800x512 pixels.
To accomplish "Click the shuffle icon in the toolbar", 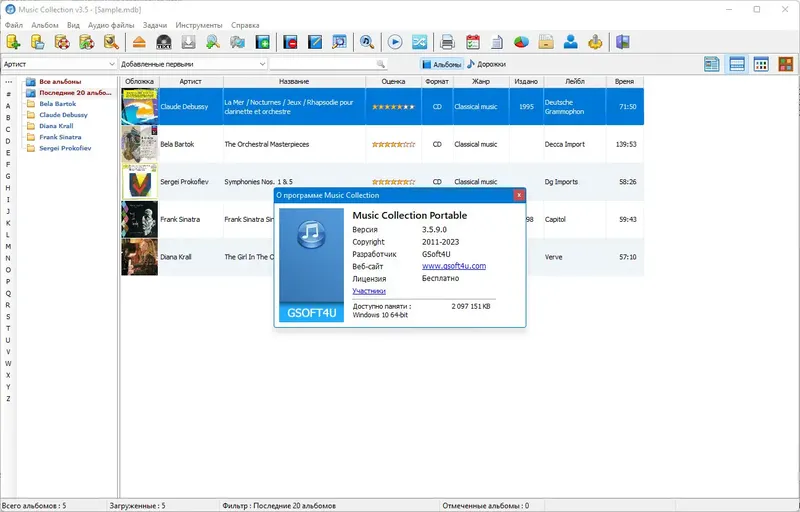I will coord(419,42).
